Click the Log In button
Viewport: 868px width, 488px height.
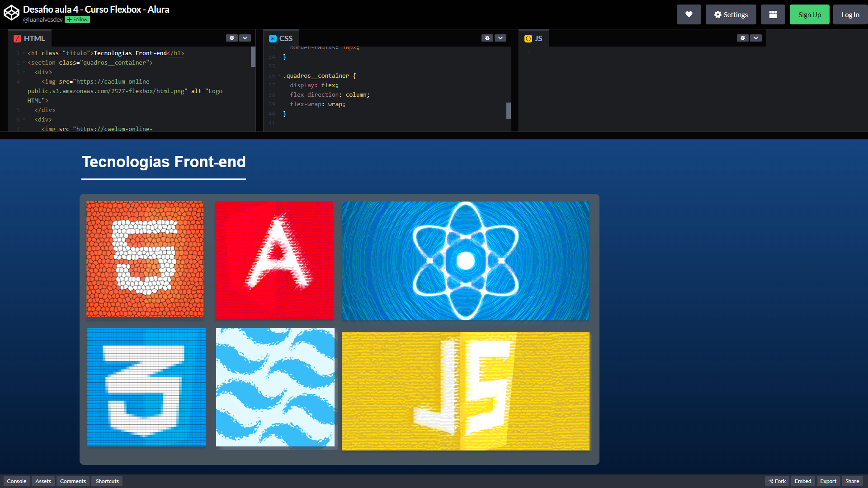coord(850,14)
